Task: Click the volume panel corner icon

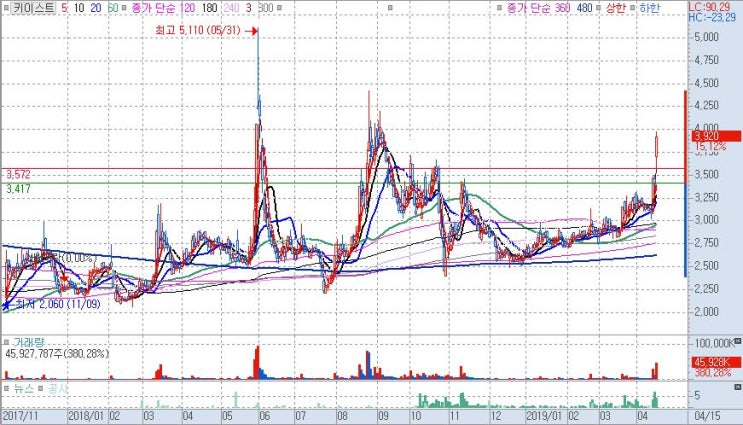Action: (x=737, y=340)
